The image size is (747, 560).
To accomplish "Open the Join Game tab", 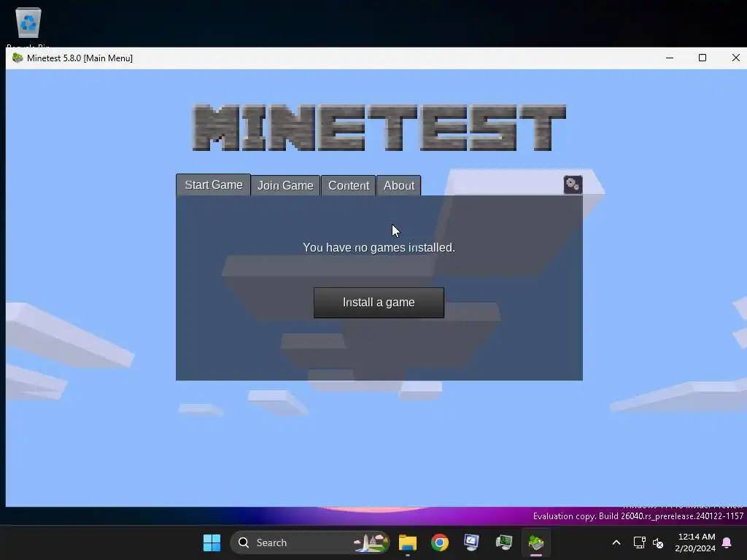I will pos(285,186).
